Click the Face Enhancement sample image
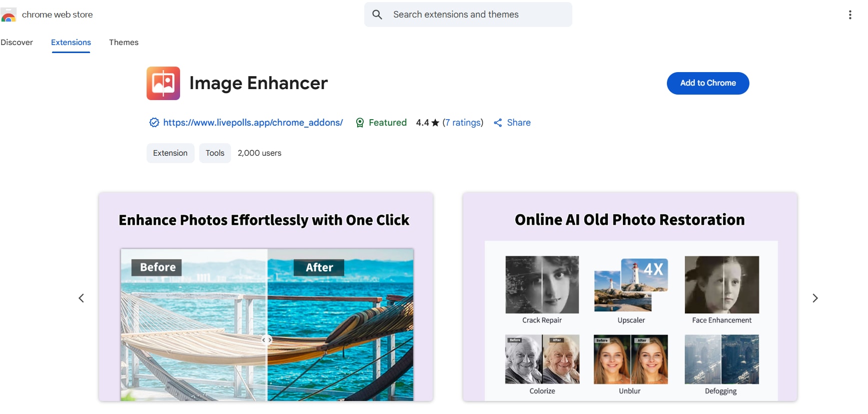This screenshot has width=868, height=414. [x=721, y=285]
